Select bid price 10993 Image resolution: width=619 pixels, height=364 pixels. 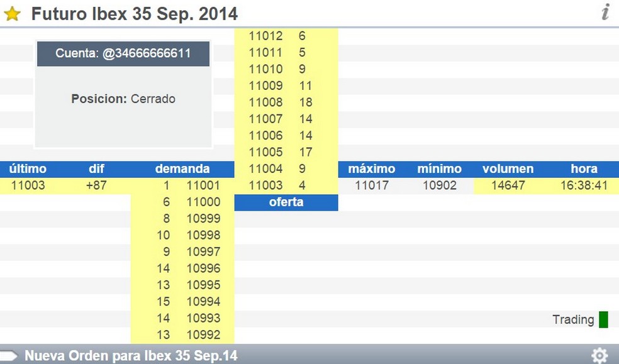click(x=203, y=318)
